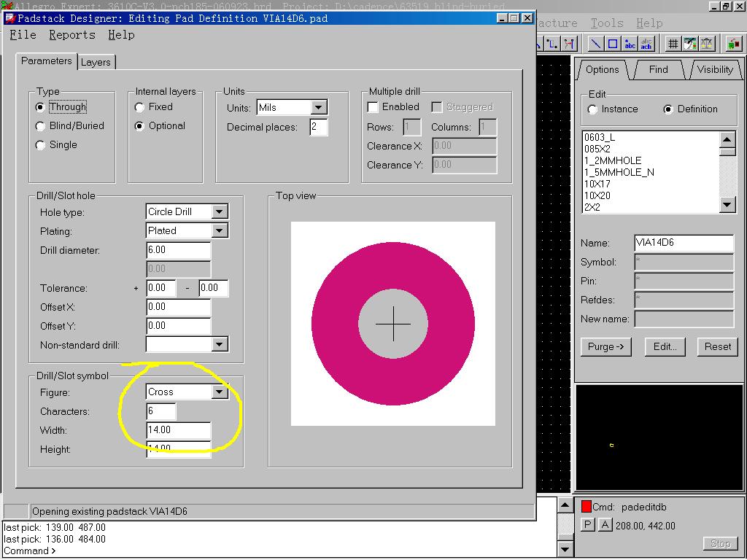747x560 pixels.
Task: Open the Hole type dropdown
Action: (220, 212)
